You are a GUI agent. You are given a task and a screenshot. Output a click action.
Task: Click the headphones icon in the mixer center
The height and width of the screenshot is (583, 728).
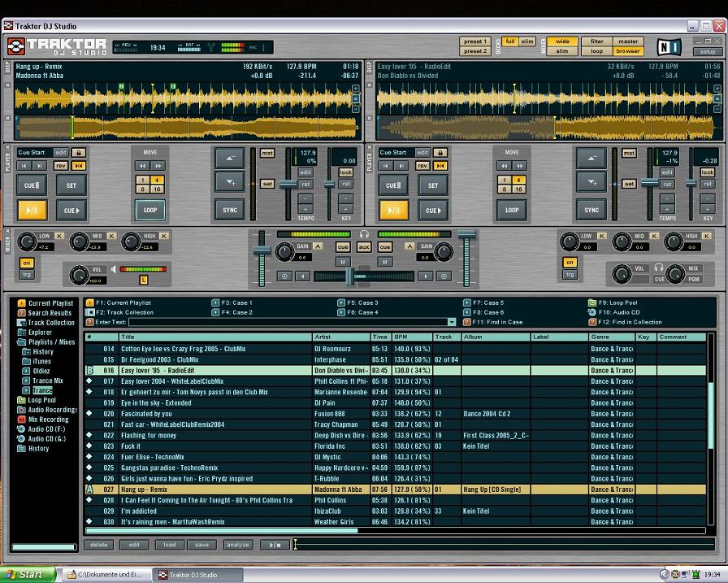364,234
